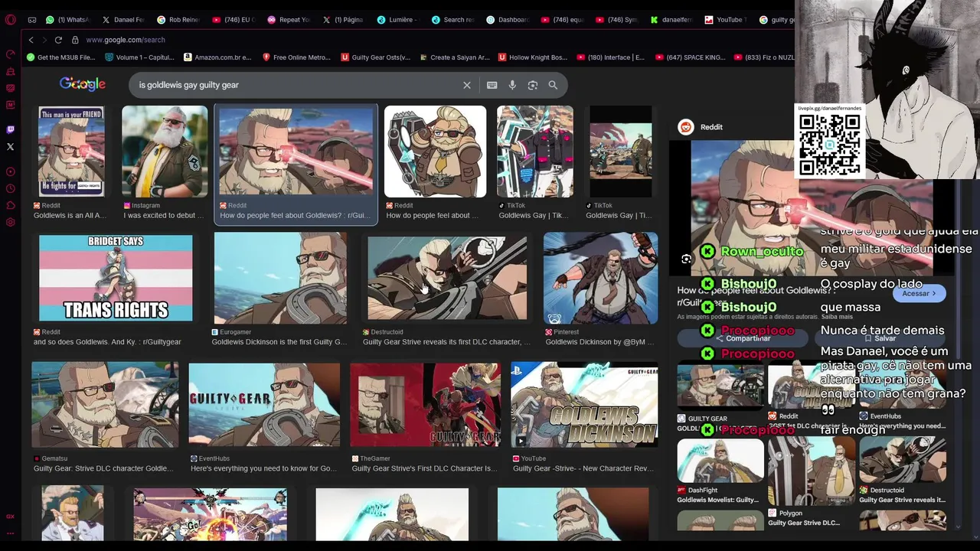The height and width of the screenshot is (551, 980).
Task: Open the Amazon.com.br bookmark
Action: pyautogui.click(x=217, y=57)
